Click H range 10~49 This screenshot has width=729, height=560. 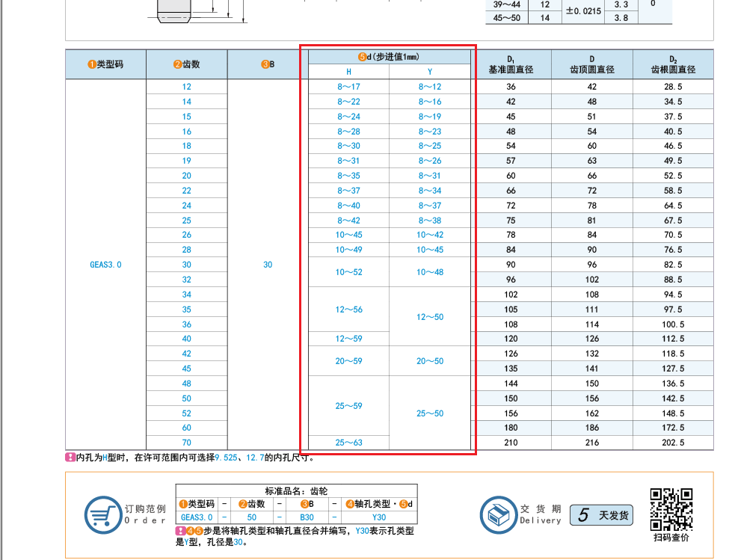point(348,250)
